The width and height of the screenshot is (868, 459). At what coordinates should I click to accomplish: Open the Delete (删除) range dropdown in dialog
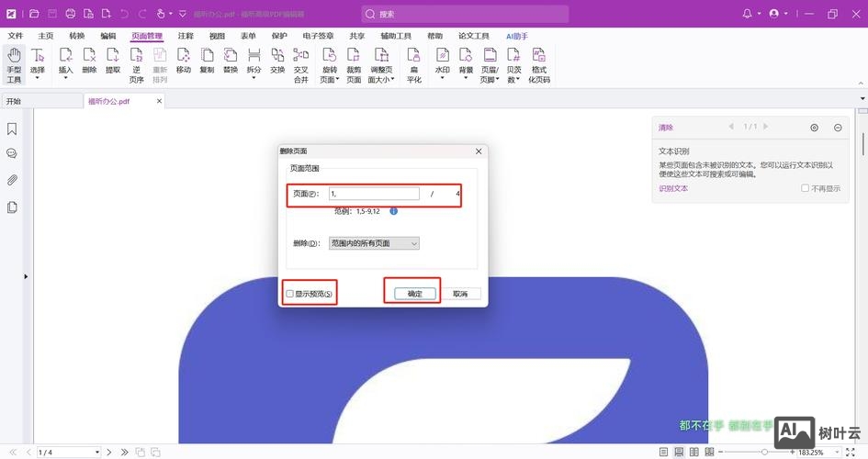tap(374, 243)
